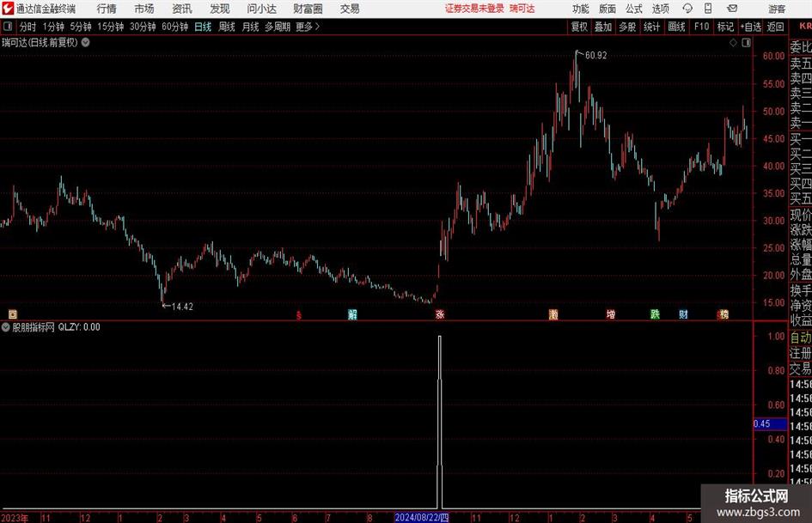
Task: Click the 游客 user account label
Action: (x=777, y=9)
